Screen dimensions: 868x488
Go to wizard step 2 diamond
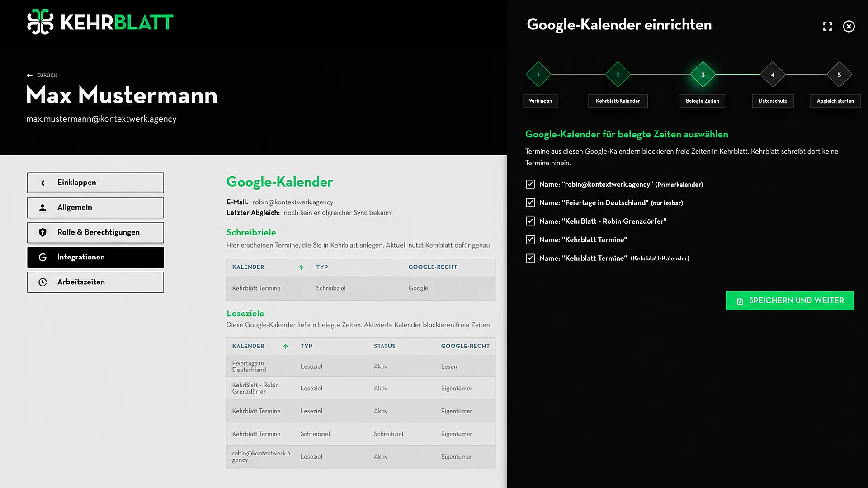[x=618, y=75]
